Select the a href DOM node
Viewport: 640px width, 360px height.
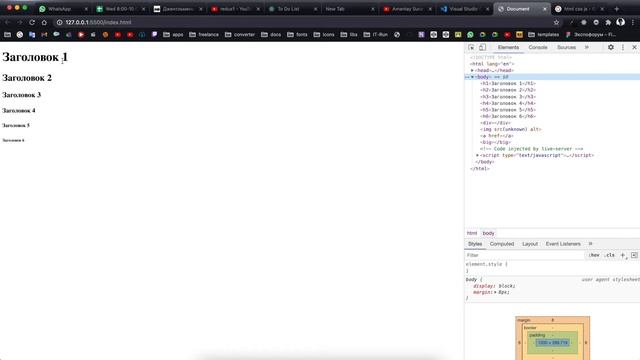[x=497, y=136]
